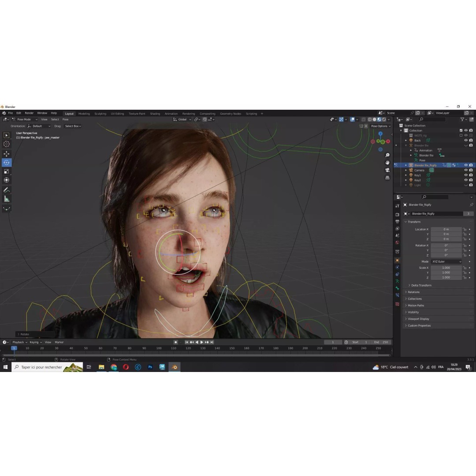Open the File menu

point(10,113)
